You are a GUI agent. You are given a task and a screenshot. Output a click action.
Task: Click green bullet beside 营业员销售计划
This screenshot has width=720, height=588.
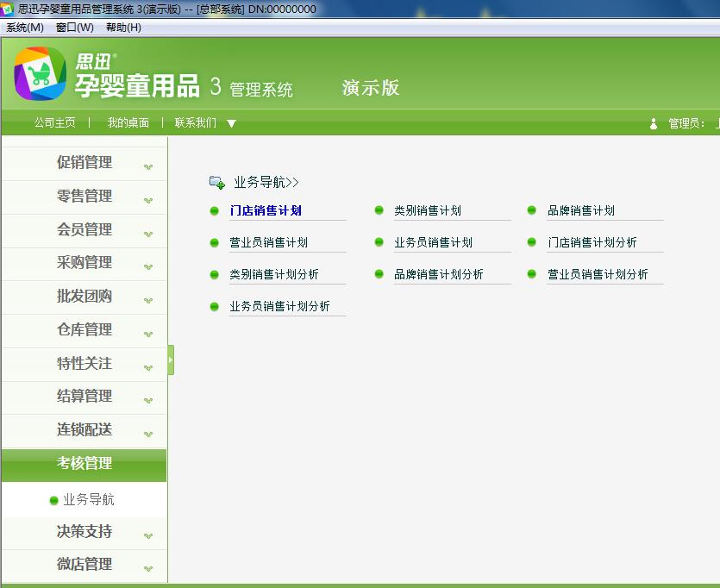(x=214, y=242)
